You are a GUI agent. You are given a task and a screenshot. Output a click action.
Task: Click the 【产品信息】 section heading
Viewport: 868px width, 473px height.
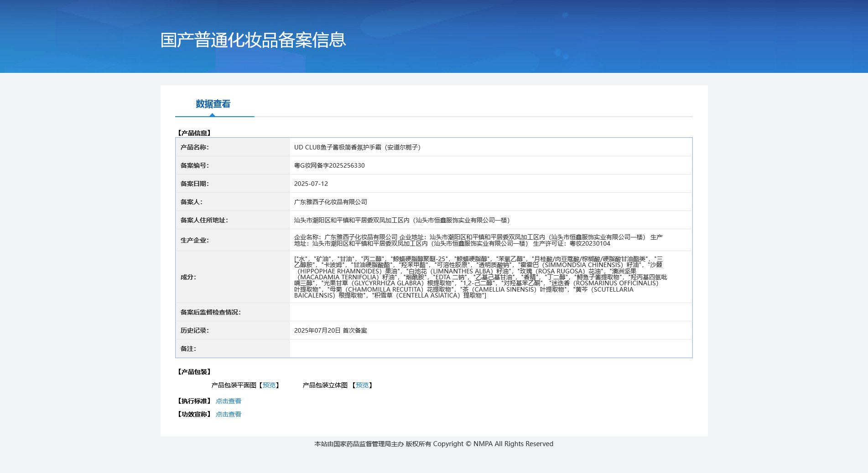(x=194, y=133)
